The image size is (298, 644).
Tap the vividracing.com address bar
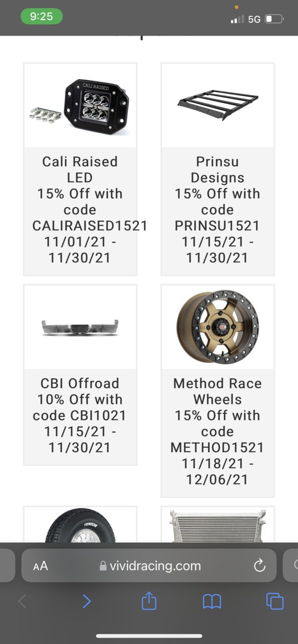(x=149, y=565)
